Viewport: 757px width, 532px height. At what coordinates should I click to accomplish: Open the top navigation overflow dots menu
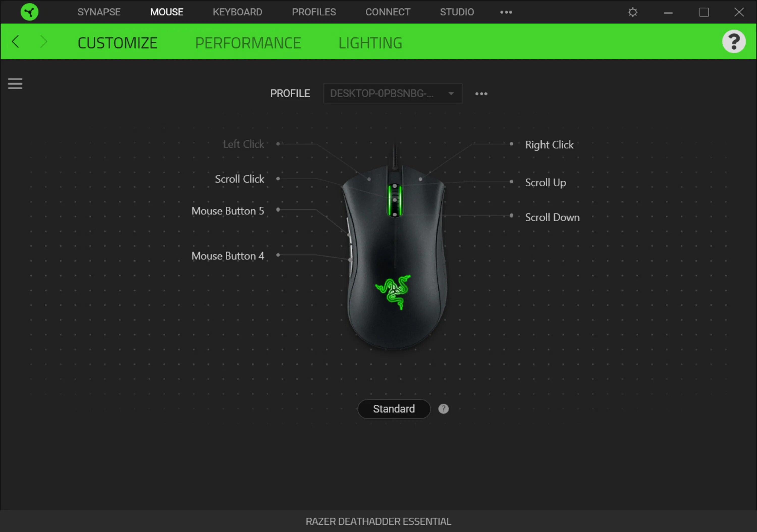pyautogui.click(x=506, y=12)
